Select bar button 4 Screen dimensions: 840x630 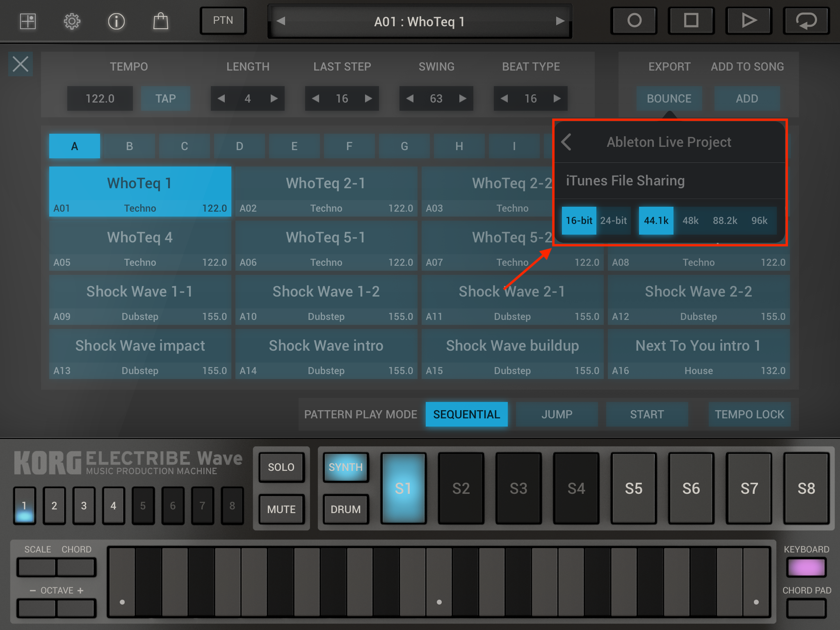[x=113, y=506]
